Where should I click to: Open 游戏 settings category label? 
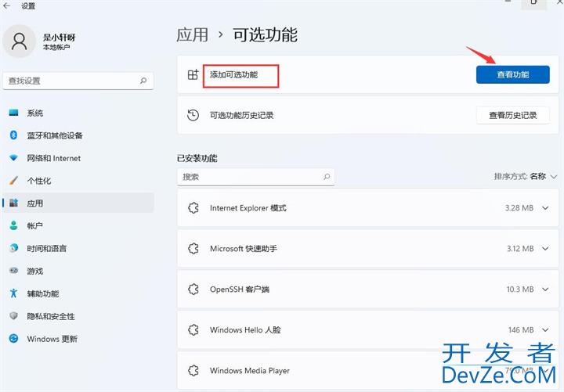(35, 271)
